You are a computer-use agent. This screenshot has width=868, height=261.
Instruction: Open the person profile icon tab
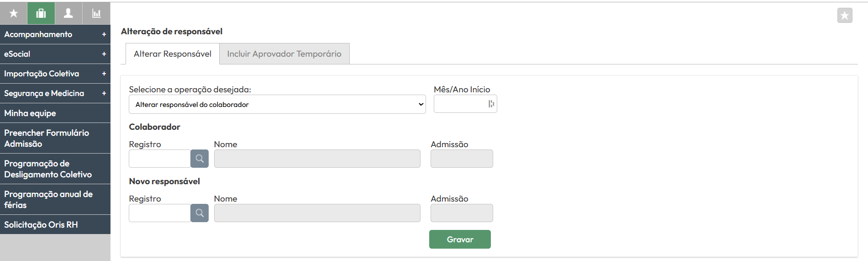tap(68, 13)
